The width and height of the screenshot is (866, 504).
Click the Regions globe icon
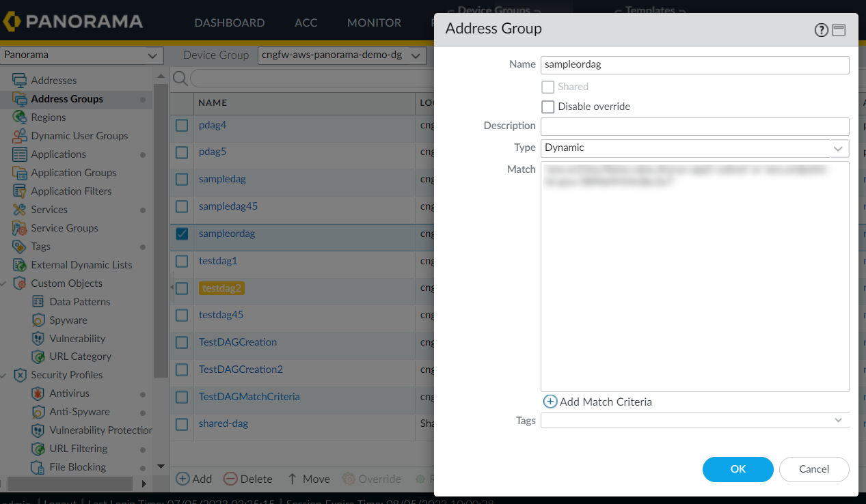[20, 117]
